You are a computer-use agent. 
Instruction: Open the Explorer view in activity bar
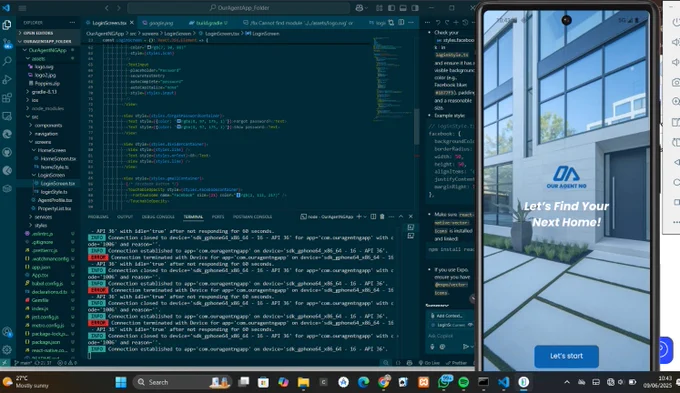[7, 25]
